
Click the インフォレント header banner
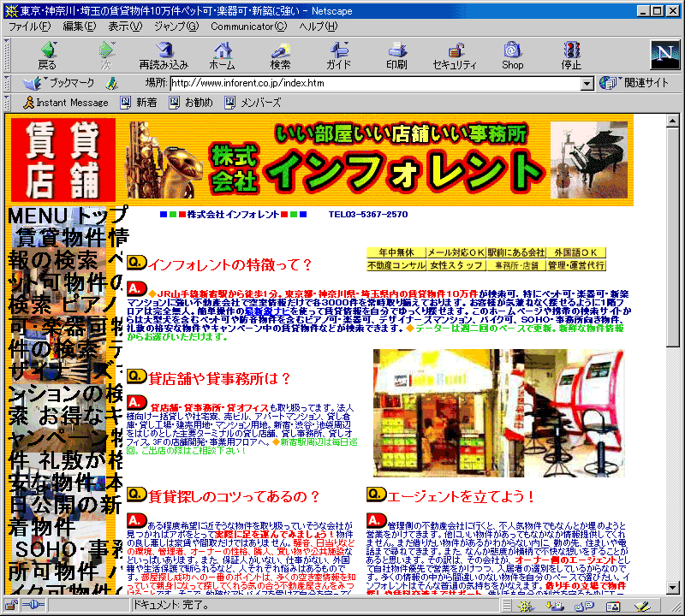(378, 160)
